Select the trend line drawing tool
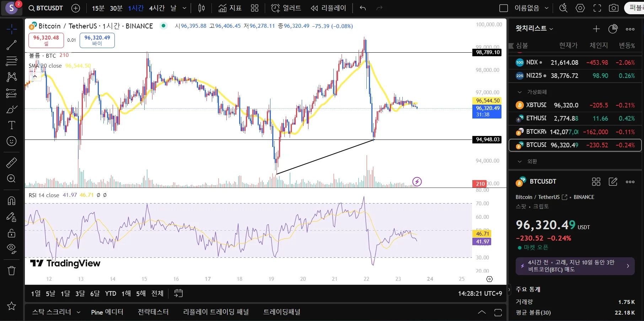Screen dimensions: 644x321 (11, 45)
